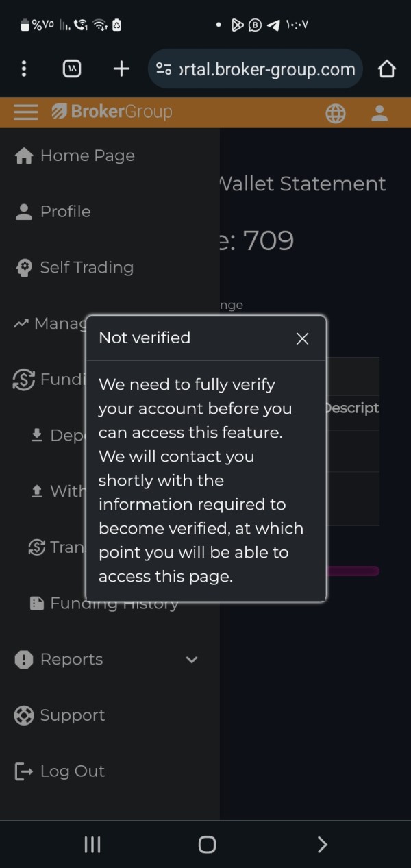Open browser three-dot options menu
Viewport: 411px width, 868px height.
tap(24, 69)
